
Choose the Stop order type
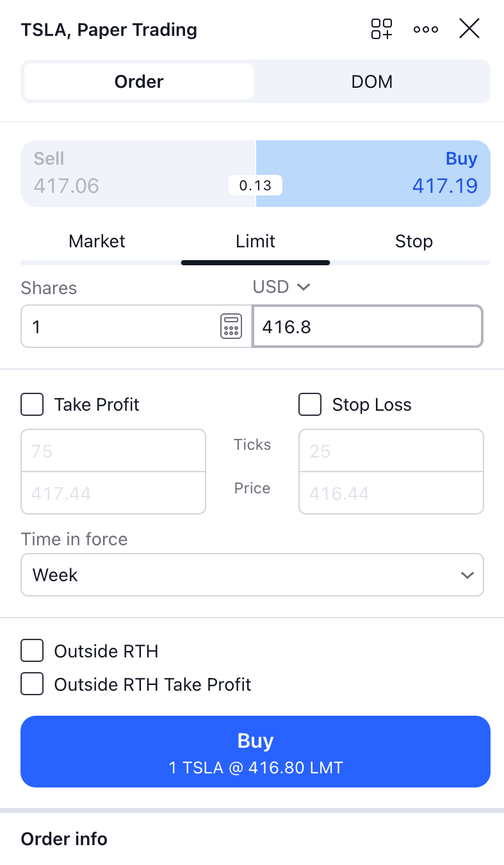point(414,242)
